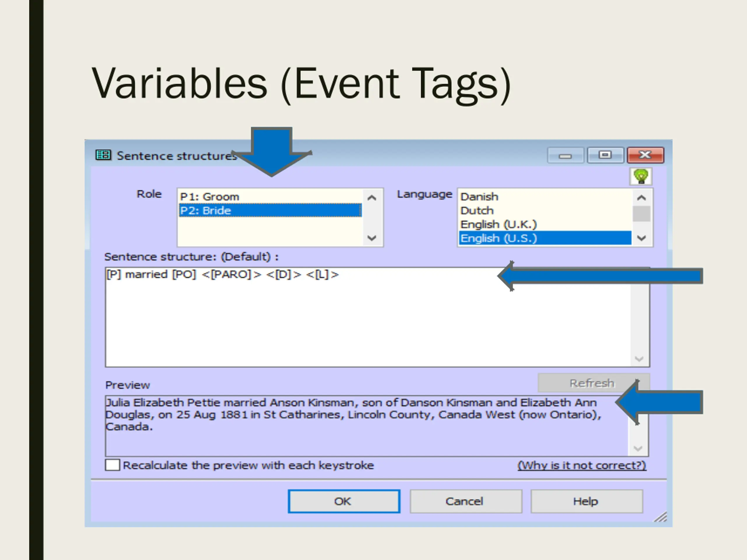
Task: Choose English (U.K.) language
Action: coord(545,224)
